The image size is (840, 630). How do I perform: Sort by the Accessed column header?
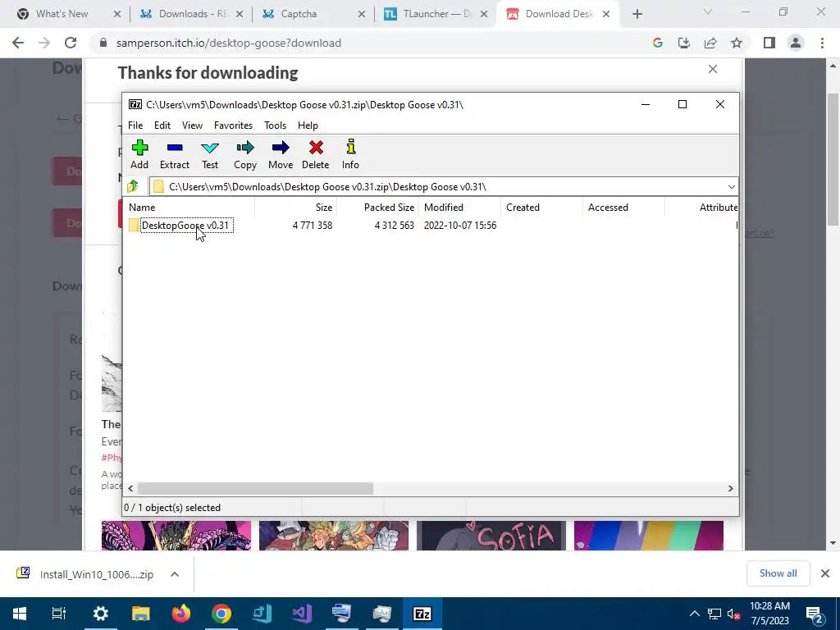(623, 208)
